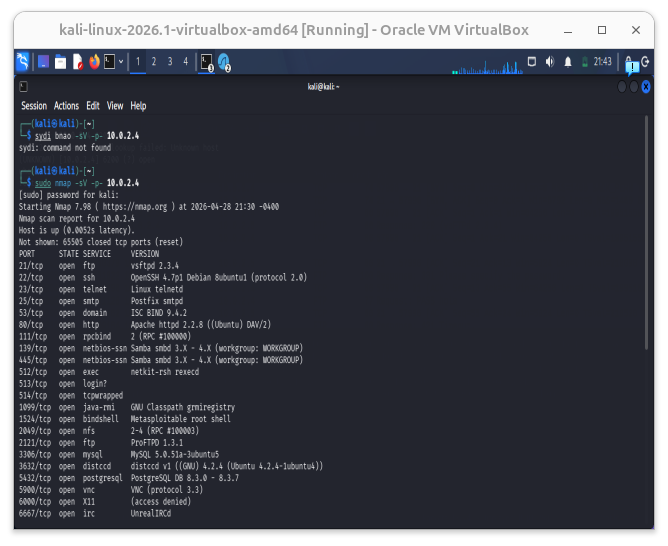Click the 2049/tcp nfs row
Viewport: 668px width, 546px height.
[109, 431]
